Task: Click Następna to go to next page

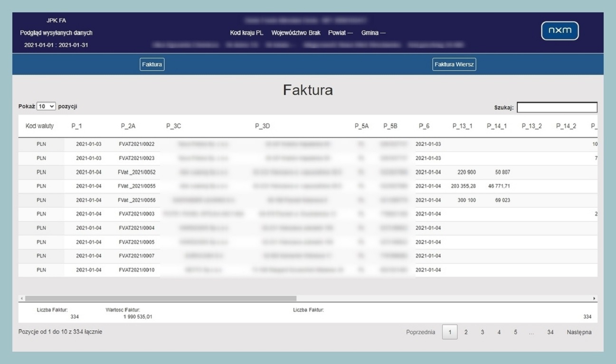Action: [579, 332]
